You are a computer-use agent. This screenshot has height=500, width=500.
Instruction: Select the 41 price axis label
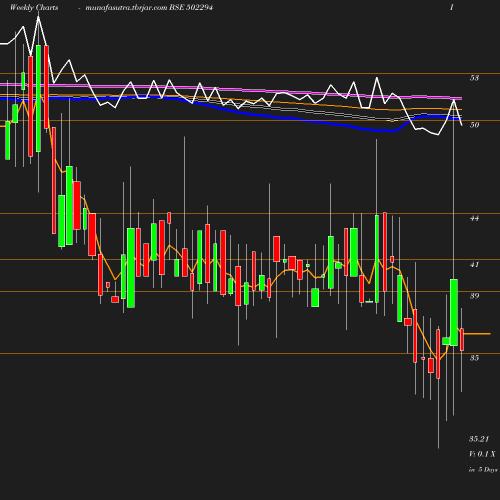coord(474,265)
